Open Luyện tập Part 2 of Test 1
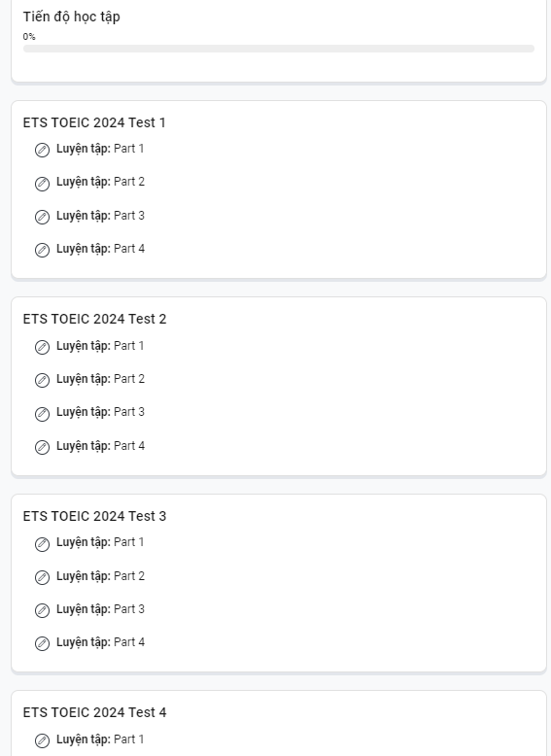 pos(100,182)
